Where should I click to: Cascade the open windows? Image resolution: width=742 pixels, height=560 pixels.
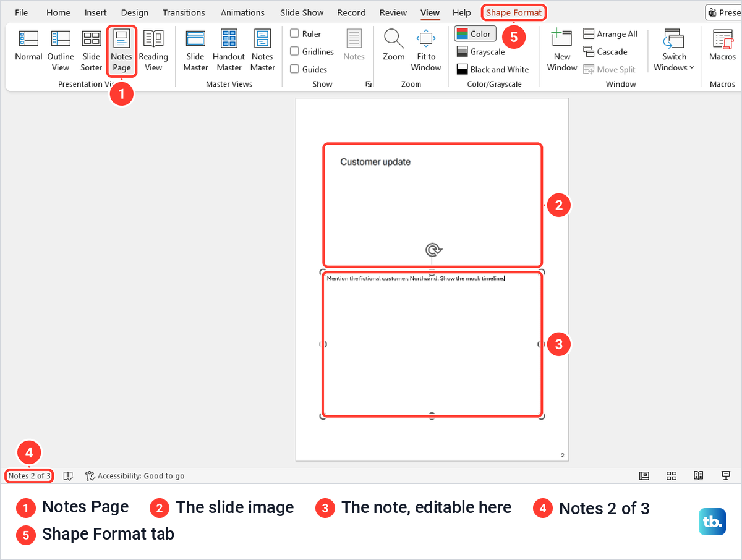605,52
